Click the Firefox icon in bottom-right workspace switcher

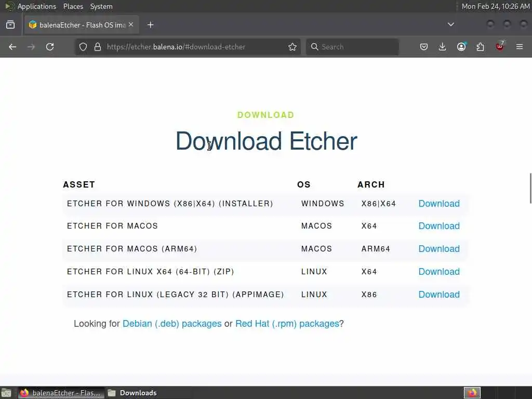[x=472, y=393]
